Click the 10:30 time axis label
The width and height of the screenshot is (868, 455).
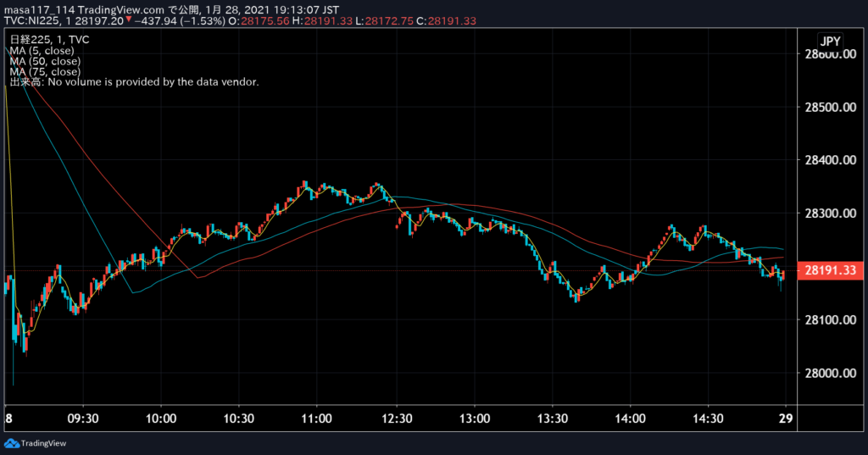click(238, 419)
